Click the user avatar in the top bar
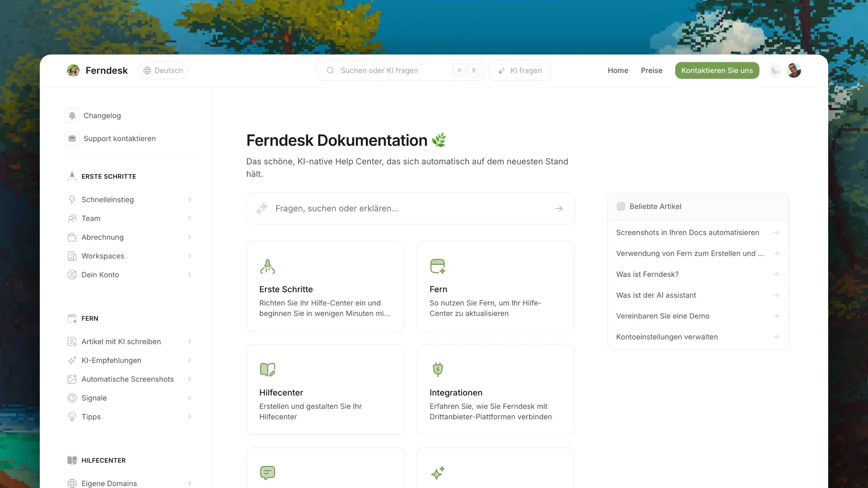This screenshot has width=868, height=488. (794, 70)
